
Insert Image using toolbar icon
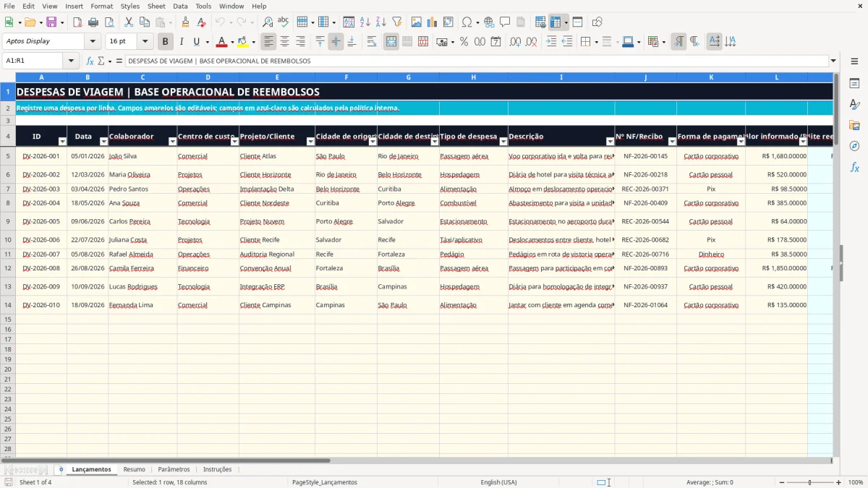(417, 22)
